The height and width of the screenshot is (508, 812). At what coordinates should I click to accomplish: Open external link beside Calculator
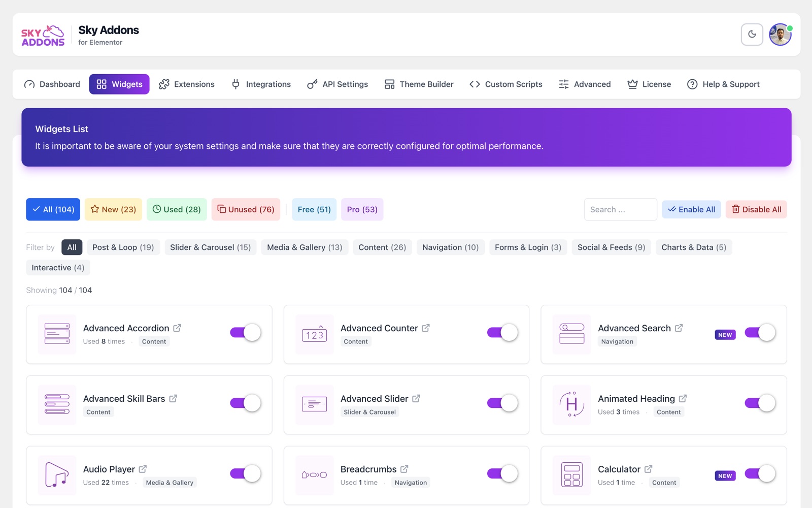coord(649,469)
